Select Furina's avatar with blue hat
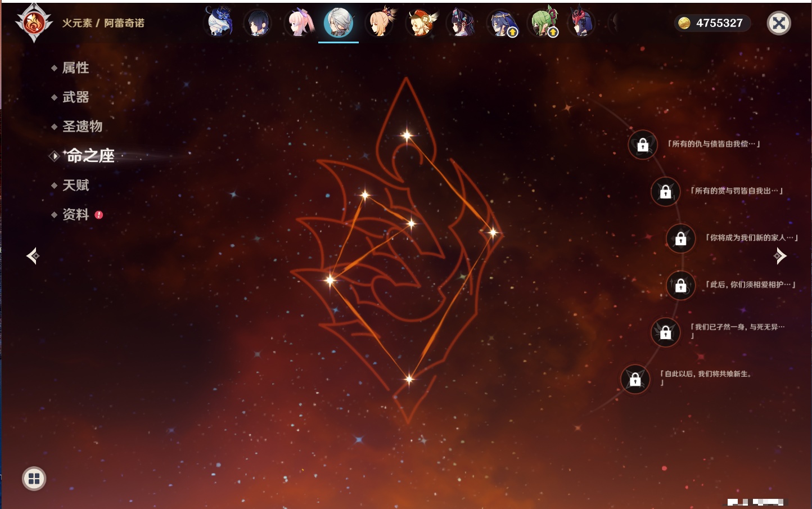Screen dimensions: 812x509 click(x=219, y=23)
